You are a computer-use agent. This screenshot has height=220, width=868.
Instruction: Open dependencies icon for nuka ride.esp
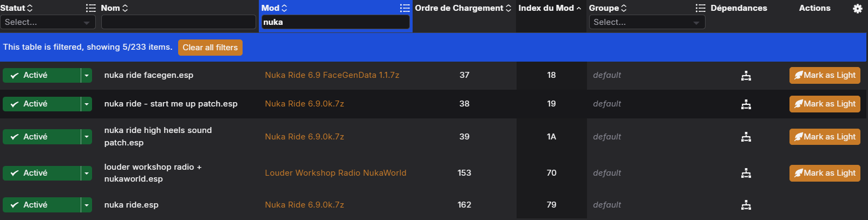(746, 205)
